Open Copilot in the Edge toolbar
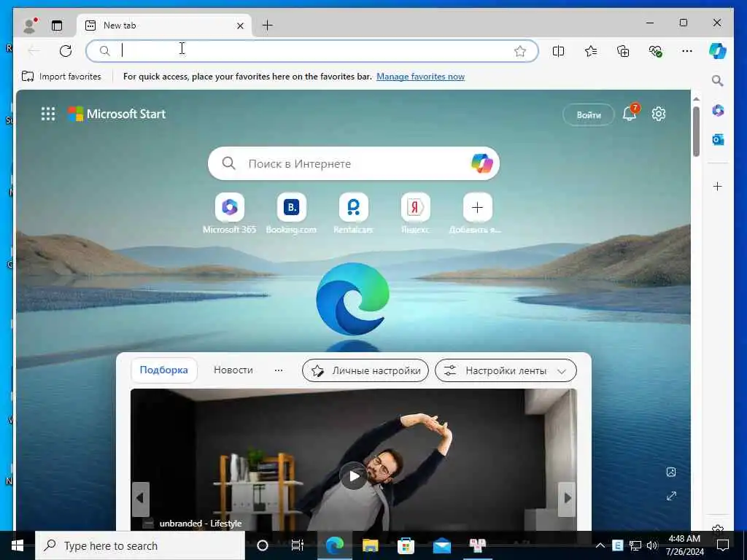This screenshot has height=560, width=747. pyautogui.click(x=718, y=51)
